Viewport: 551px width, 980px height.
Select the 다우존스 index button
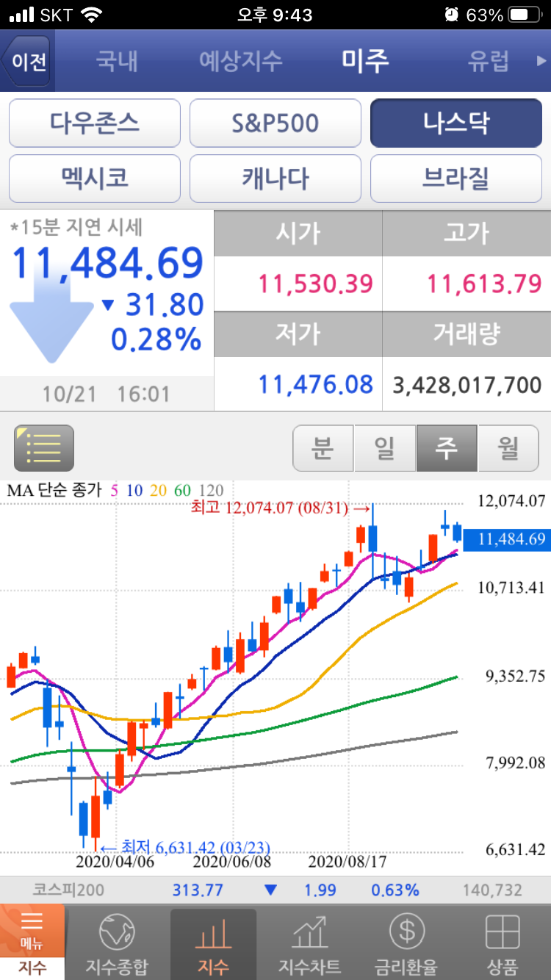(x=95, y=123)
